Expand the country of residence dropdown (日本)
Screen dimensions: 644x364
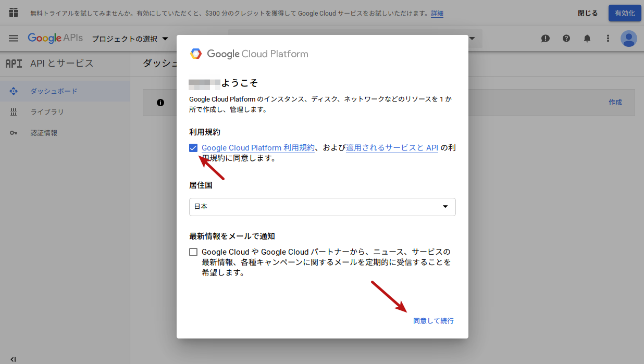click(x=322, y=207)
